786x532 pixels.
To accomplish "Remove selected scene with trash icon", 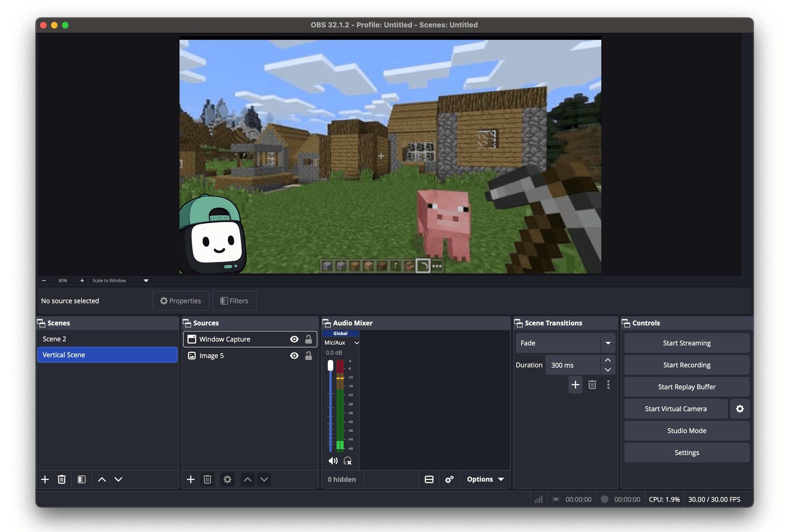I will (x=62, y=479).
